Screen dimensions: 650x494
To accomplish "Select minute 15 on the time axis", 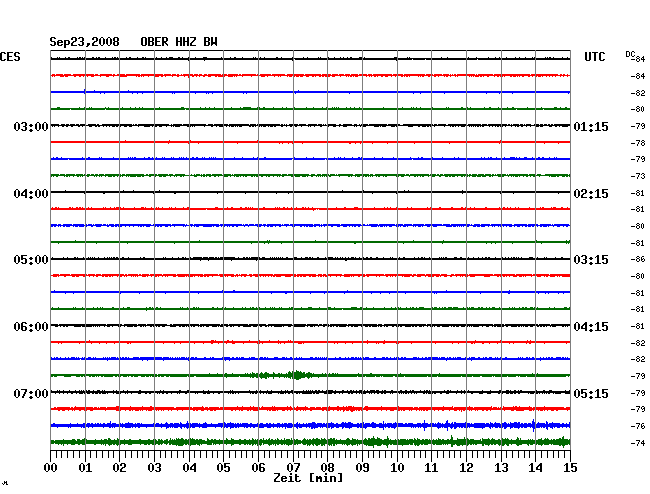I will point(570,468).
